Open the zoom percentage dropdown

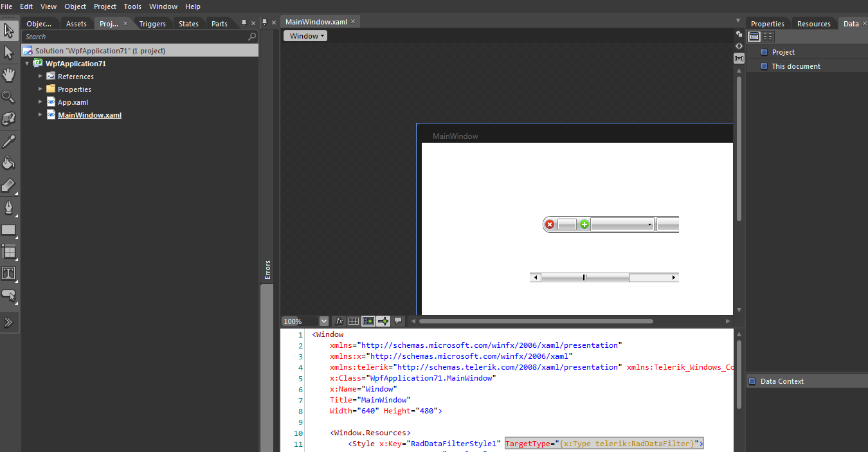click(323, 321)
